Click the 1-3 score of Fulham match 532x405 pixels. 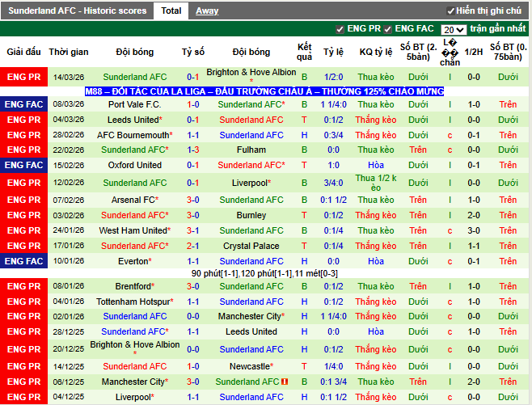coord(193,150)
